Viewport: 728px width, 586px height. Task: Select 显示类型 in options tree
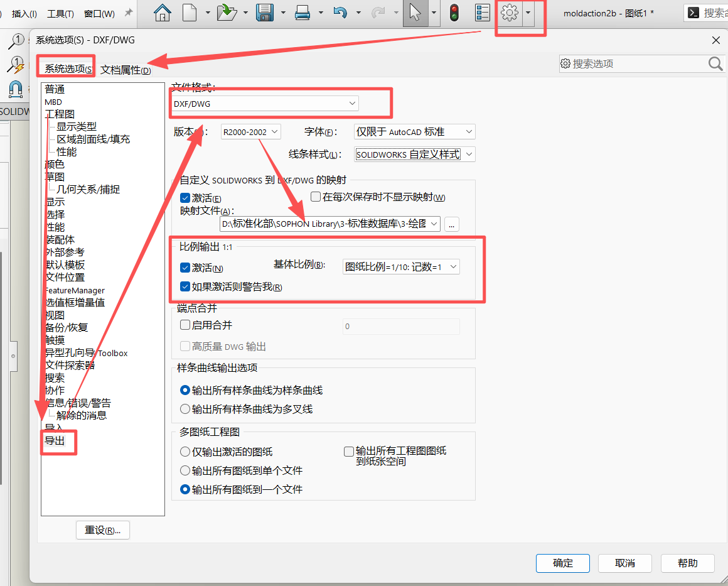pyautogui.click(x=77, y=127)
